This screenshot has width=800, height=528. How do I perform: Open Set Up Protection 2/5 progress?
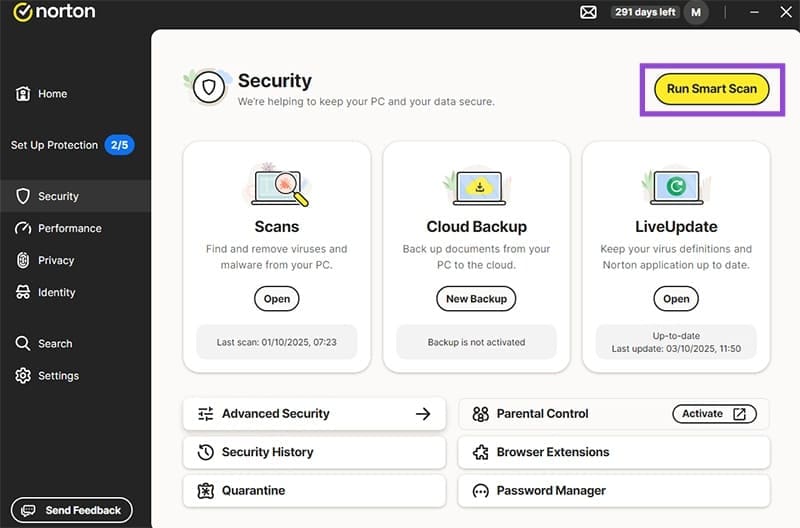[72, 145]
